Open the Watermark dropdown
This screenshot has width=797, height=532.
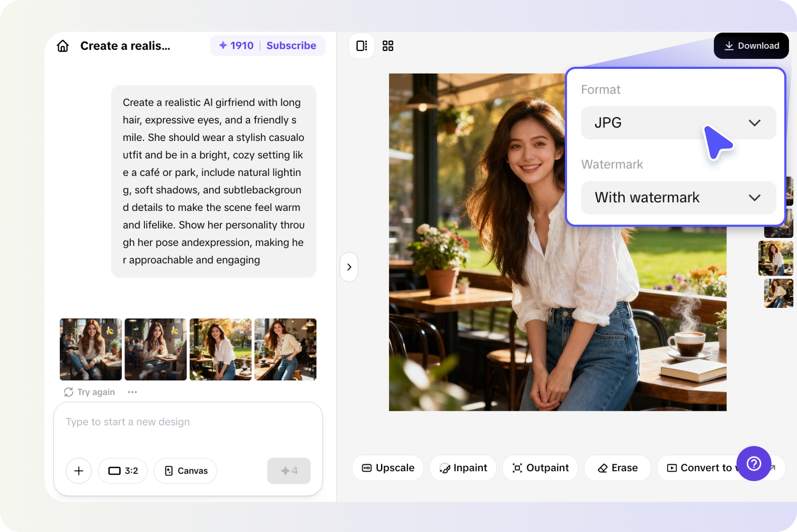(x=755, y=198)
